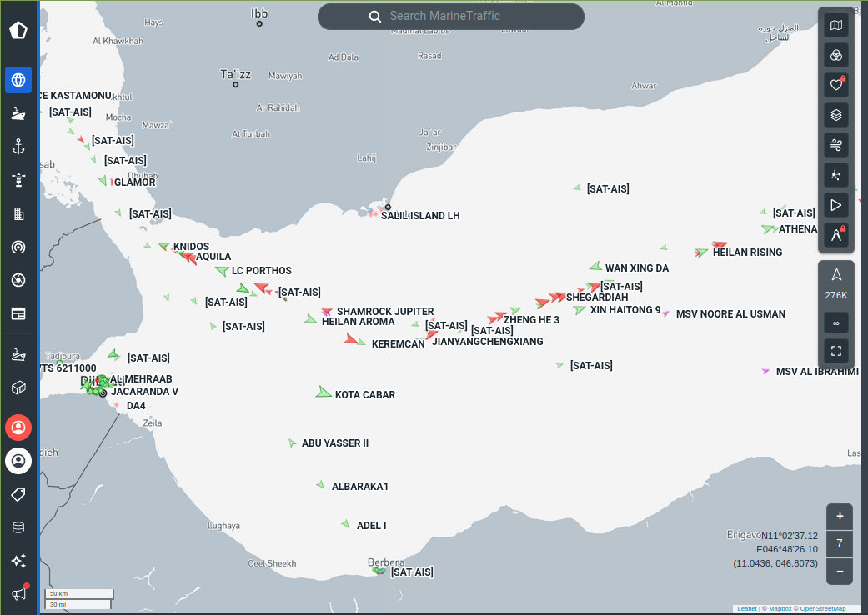This screenshot has height=615, width=868.
Task: Open the megaphone announcements icon
Action: point(19,592)
